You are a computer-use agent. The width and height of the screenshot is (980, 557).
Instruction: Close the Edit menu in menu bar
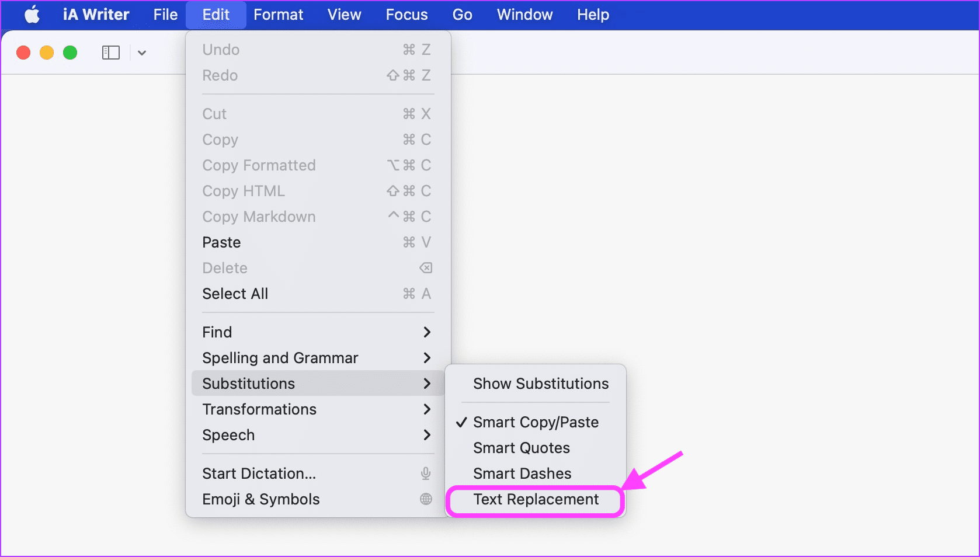coord(216,15)
